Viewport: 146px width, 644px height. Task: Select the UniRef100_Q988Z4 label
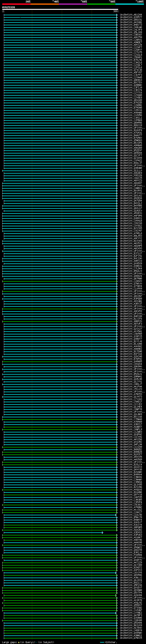point(131,276)
